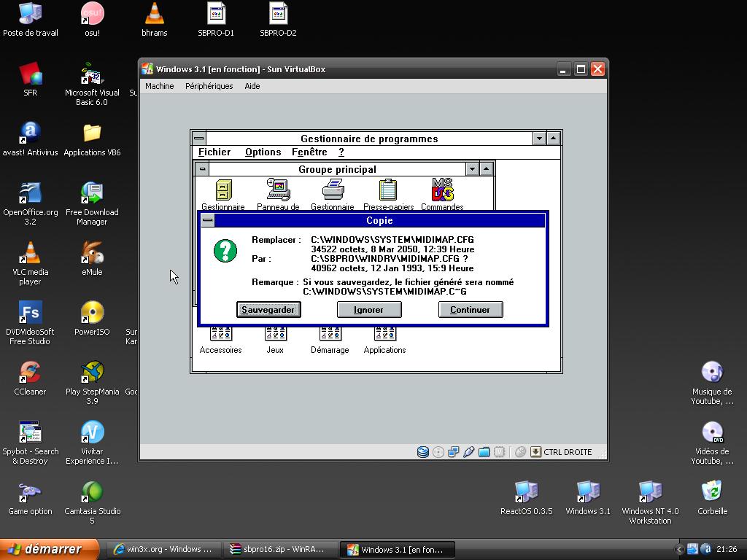Screen dimensions: 747x560
Task: Open Gestionnaire de programmes control menu box
Action: [198, 139]
